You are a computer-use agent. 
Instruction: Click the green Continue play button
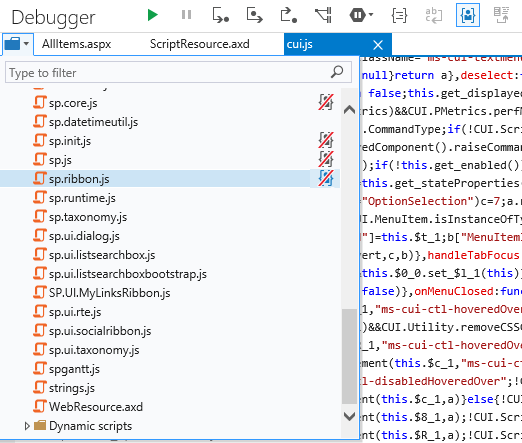point(153,15)
